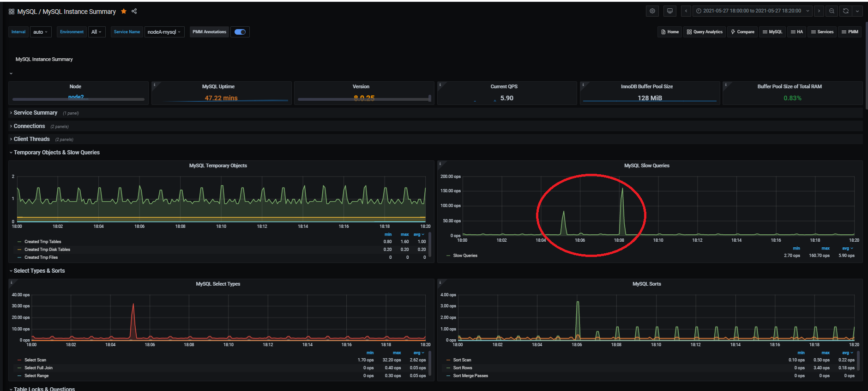This screenshot has width=868, height=391.
Task: Share the dashboard via share icon
Action: coord(134,11)
